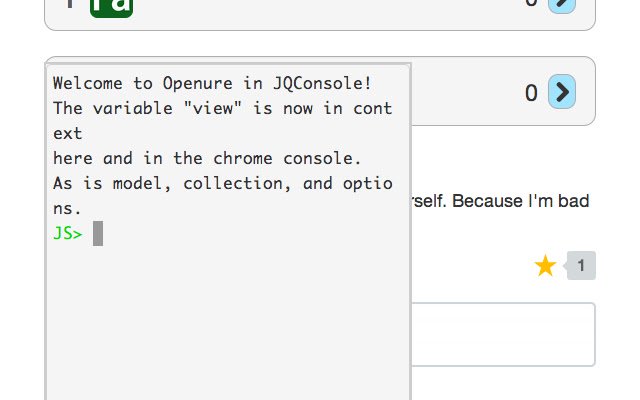Select the green JS> prompt
This screenshot has height=400, width=640.
(x=68, y=233)
